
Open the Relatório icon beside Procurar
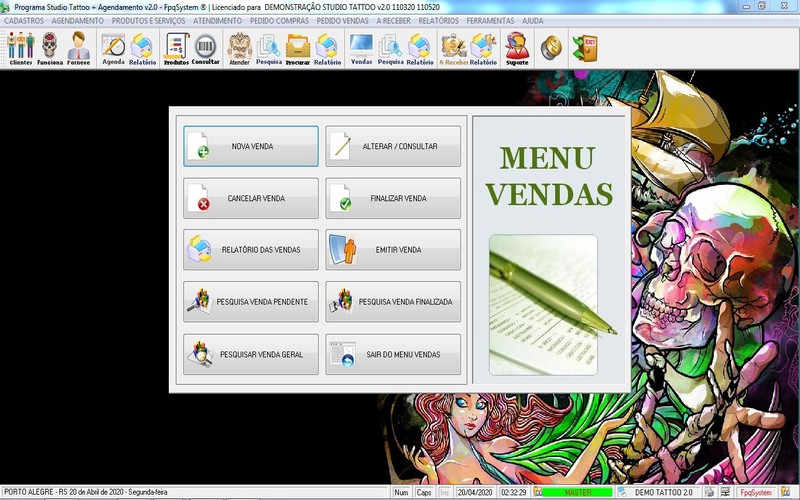(327, 48)
